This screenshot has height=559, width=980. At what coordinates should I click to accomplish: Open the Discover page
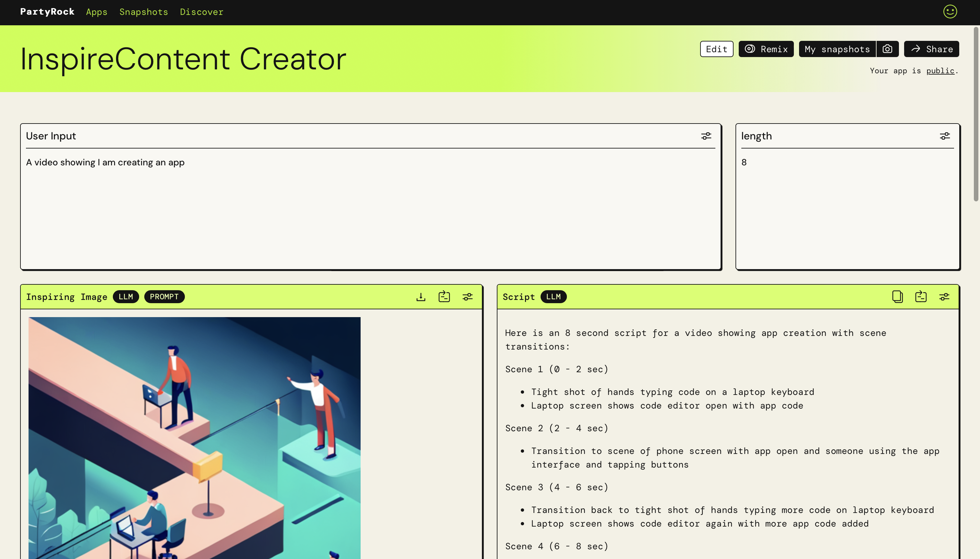[201, 12]
